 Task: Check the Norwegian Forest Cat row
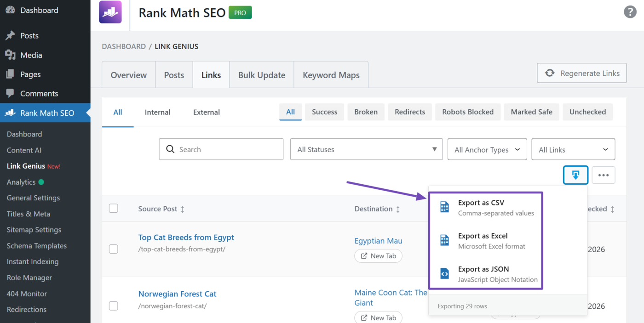[x=114, y=306]
